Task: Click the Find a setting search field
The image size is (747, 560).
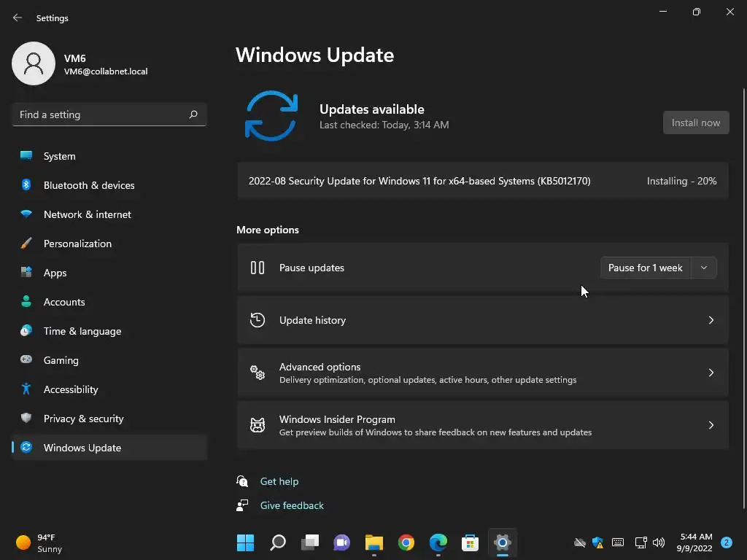Action: (109, 114)
